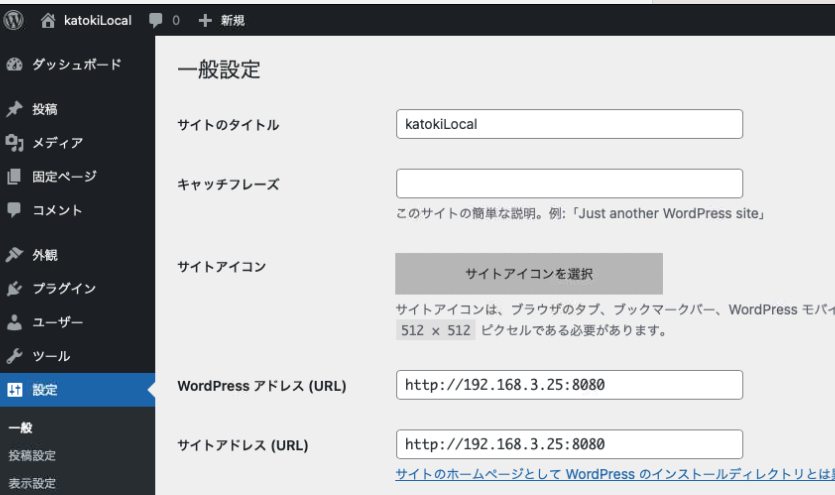Viewport: 835px width, 495px height.
Task: Click the pushpin icon for 投稿
Action: [x=14, y=110]
